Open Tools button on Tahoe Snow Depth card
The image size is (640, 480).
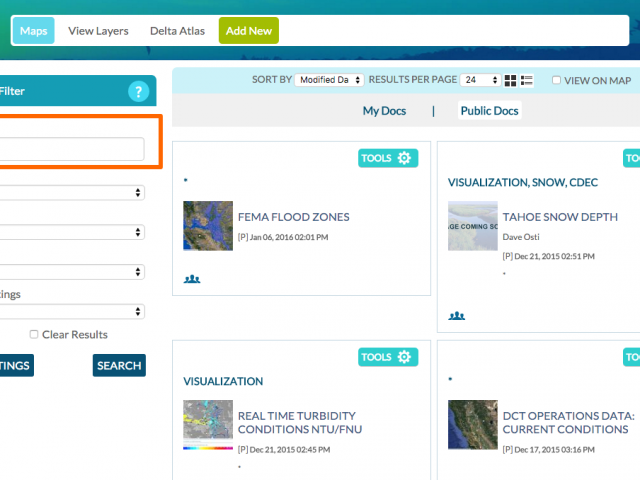coord(631,158)
